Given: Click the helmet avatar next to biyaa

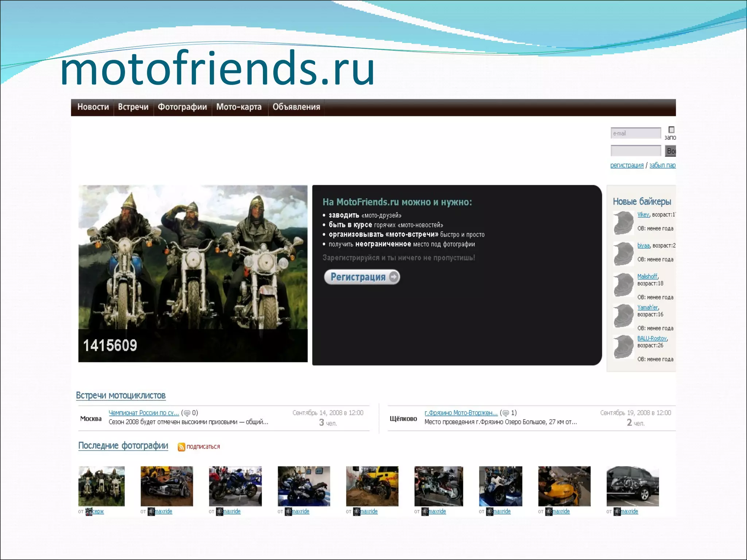Looking at the screenshot, I should point(623,253).
